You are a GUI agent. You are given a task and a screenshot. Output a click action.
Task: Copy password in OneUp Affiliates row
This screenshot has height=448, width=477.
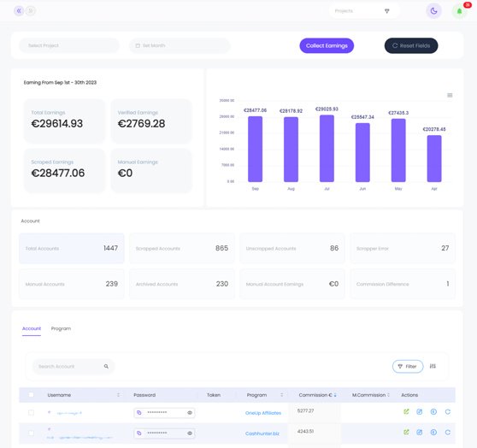[x=139, y=413]
